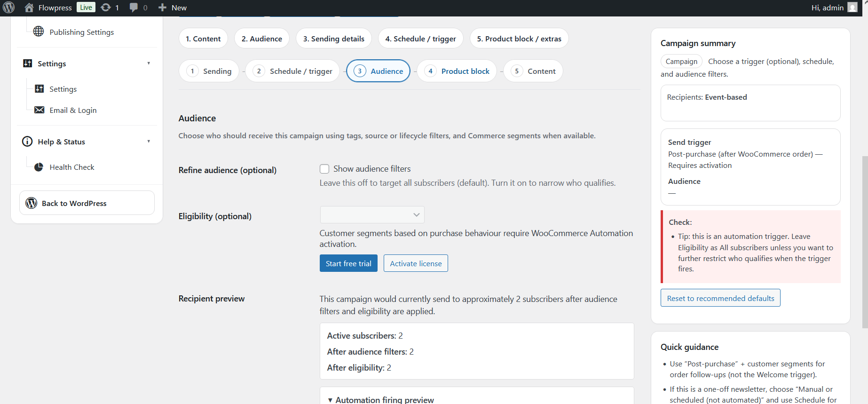This screenshot has width=868, height=404.
Task: Click the Email & Login envelope icon
Action: pyautogui.click(x=39, y=110)
